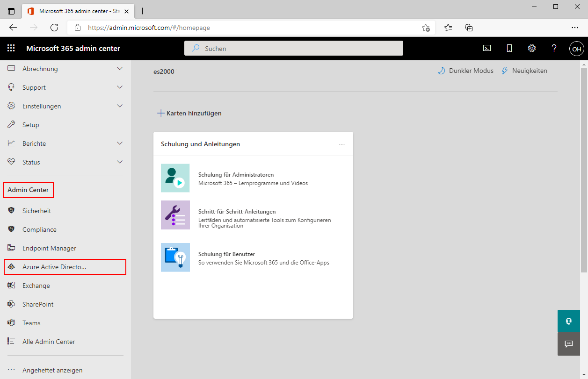
Task: Open the teal help assistant floating button
Action: coord(569,321)
